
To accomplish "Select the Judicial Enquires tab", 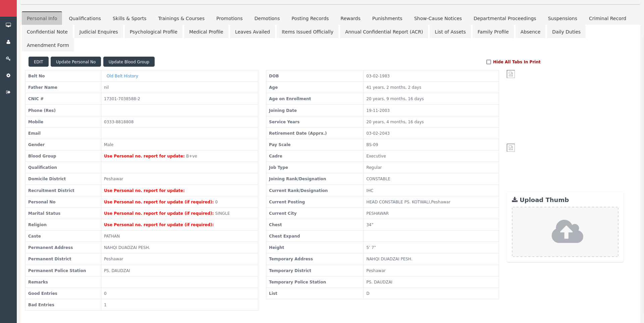I will tap(99, 32).
